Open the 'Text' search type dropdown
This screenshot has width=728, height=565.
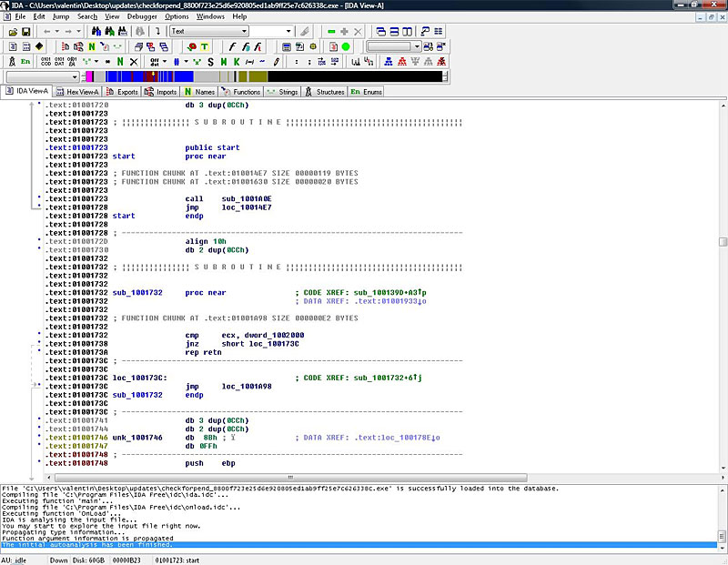(246, 32)
